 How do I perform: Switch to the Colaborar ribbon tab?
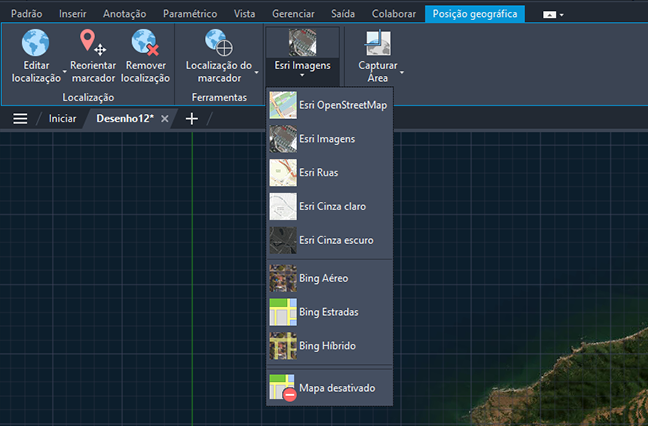point(394,14)
